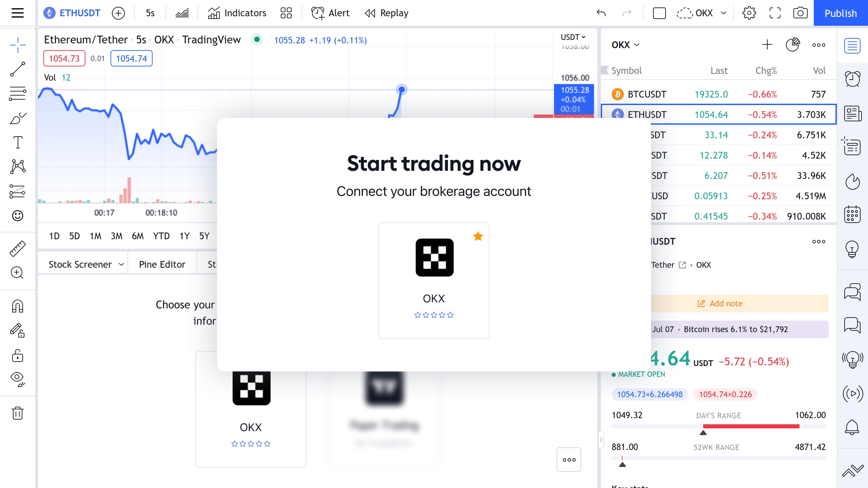
Task: Click Start trading now OKX button
Action: (x=433, y=280)
